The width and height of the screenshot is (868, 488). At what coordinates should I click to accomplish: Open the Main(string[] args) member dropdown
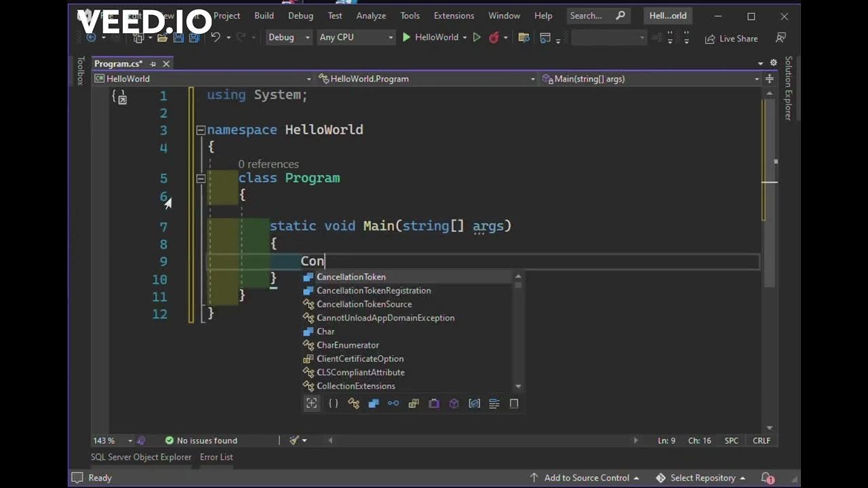point(651,79)
